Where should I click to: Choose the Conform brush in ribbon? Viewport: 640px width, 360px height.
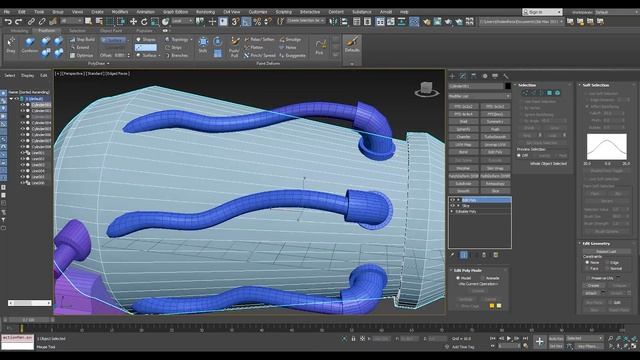point(29,45)
